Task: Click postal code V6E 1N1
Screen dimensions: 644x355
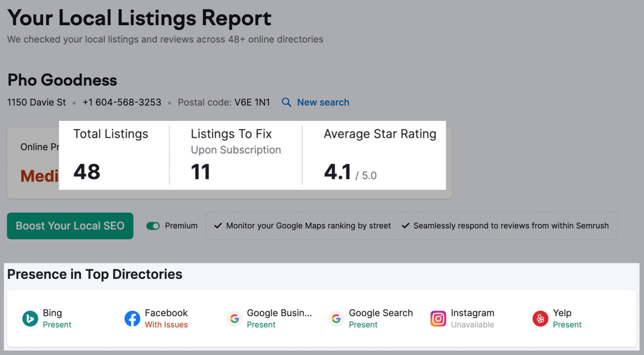Action: (252, 102)
